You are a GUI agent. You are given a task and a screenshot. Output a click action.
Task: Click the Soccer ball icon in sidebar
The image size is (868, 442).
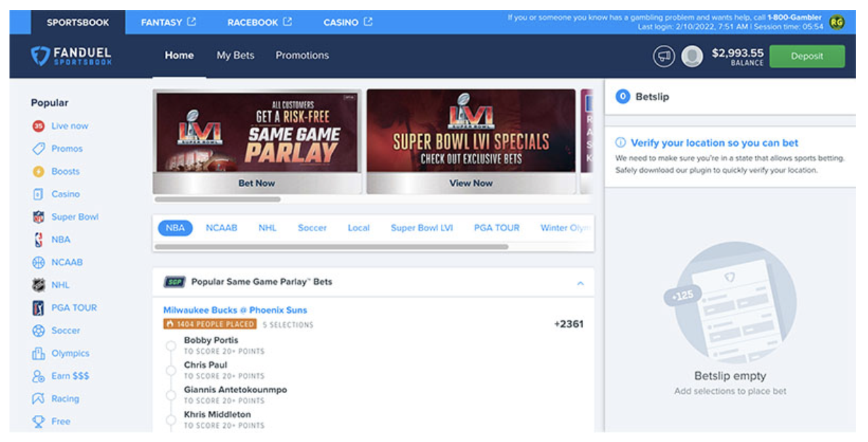click(x=39, y=331)
